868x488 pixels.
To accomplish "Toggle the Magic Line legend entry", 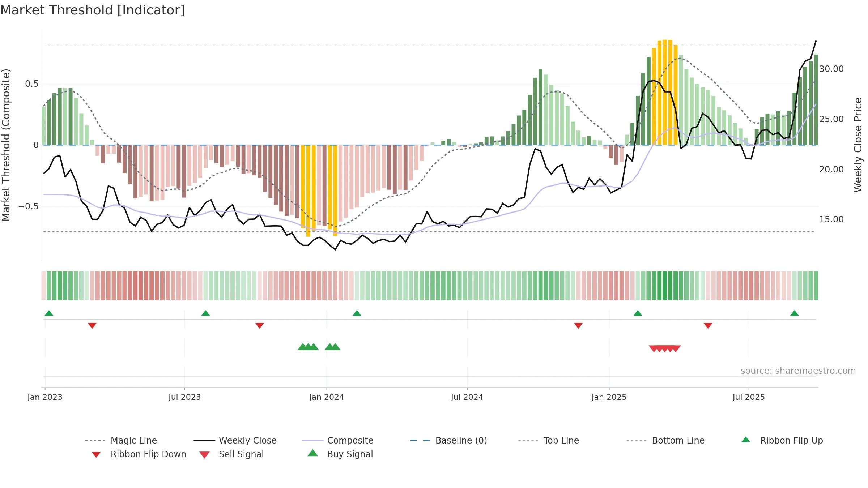I will (x=121, y=440).
